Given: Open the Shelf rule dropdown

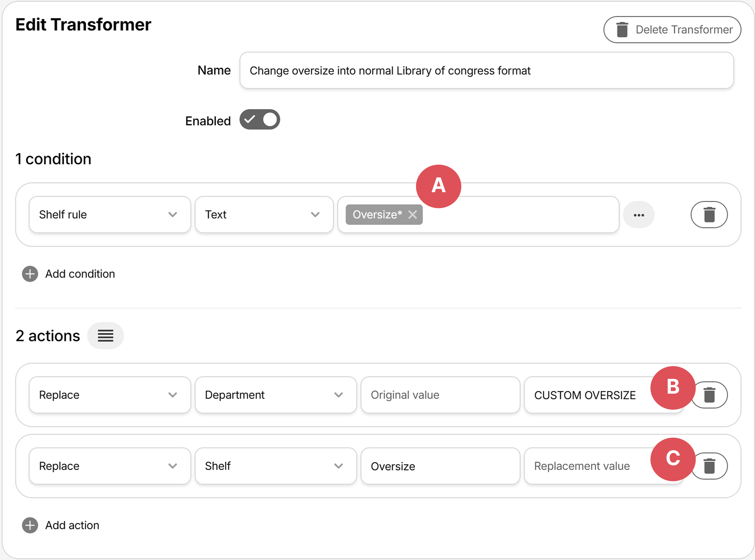Looking at the screenshot, I should pos(110,215).
